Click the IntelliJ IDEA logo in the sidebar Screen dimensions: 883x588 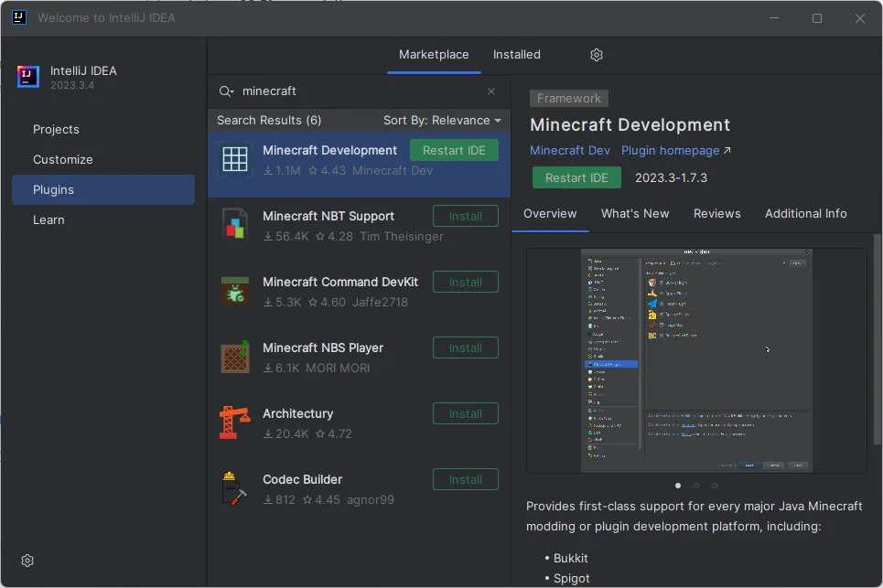[28, 77]
